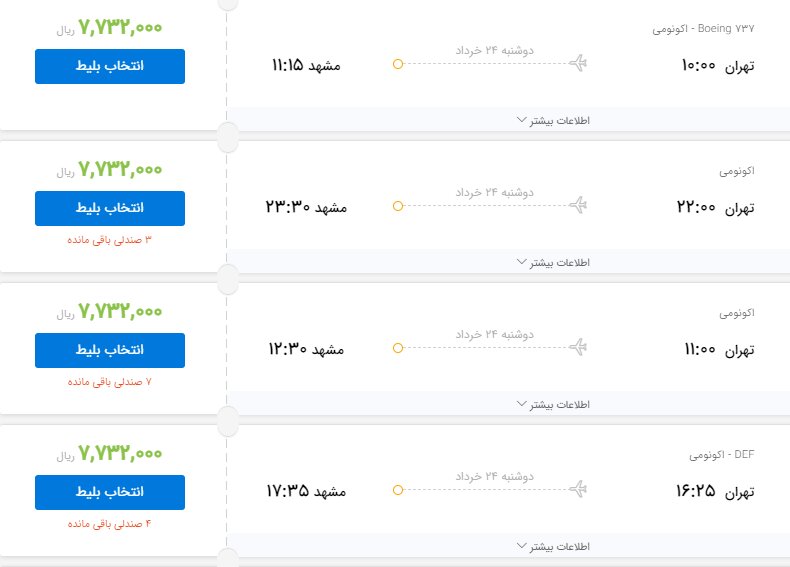This screenshot has height=567, width=790.
Task: Select ticket for the 10:00 Boeing 737 flight
Action: tap(110, 66)
